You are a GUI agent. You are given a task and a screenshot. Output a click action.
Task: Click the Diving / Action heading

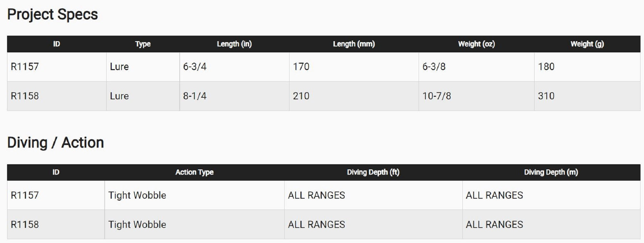(x=55, y=142)
